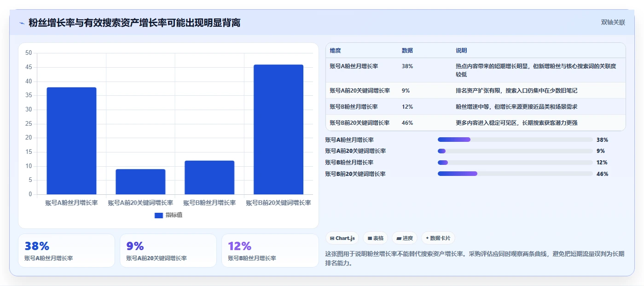Image resolution: width=644 pixels, height=286 pixels.
Task: Click the footer note starting 这张图用于说明
Action: pos(475,258)
